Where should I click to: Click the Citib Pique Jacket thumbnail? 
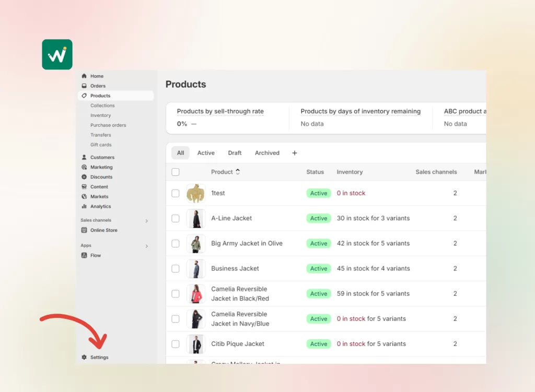(x=196, y=344)
